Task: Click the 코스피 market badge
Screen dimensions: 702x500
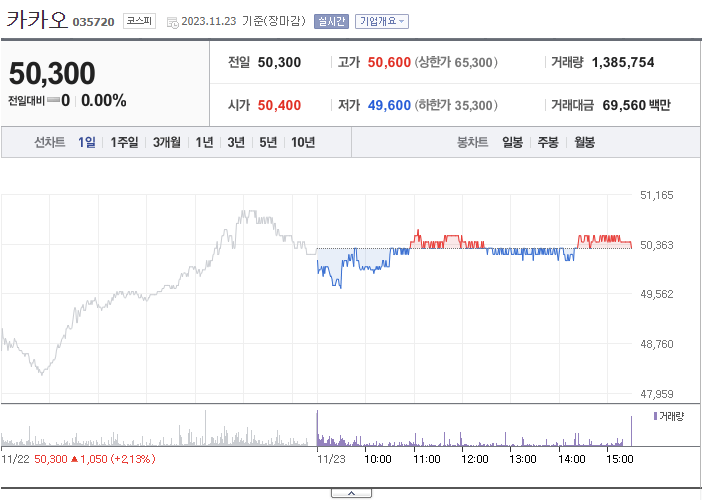Action: 139,21
